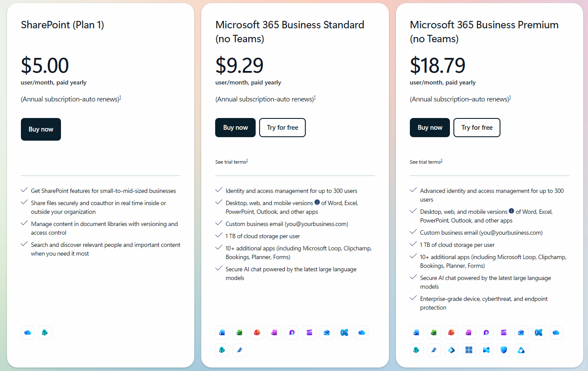Select the OneNote icon in Business Premium

pyautogui.click(x=469, y=332)
